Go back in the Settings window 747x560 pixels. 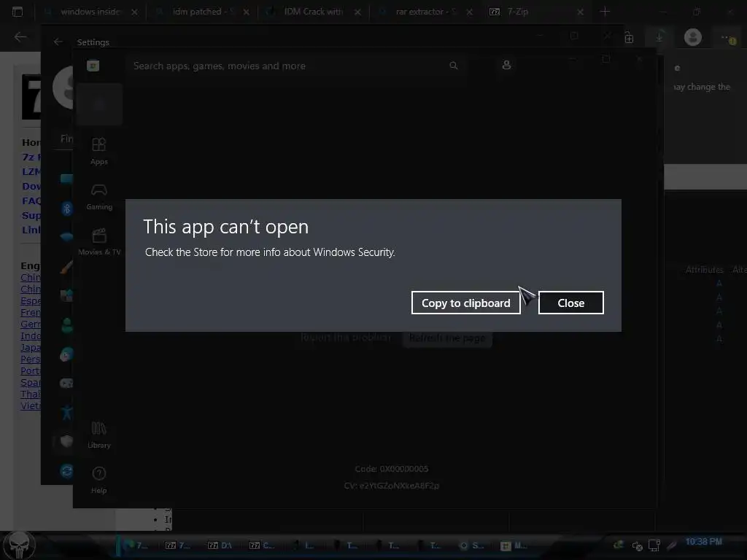(58, 42)
